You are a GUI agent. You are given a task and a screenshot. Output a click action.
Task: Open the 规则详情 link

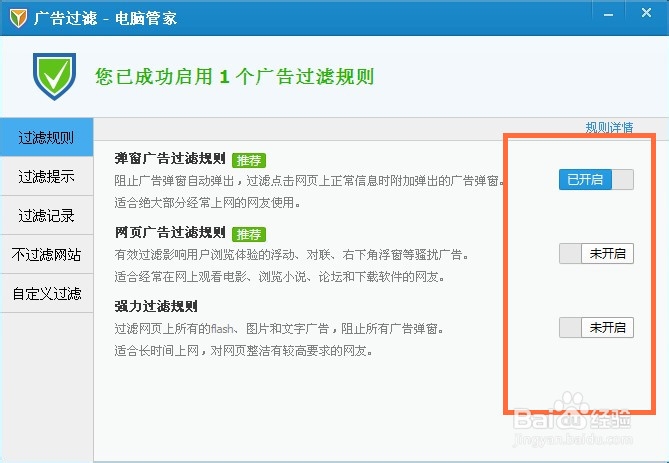[x=609, y=127]
